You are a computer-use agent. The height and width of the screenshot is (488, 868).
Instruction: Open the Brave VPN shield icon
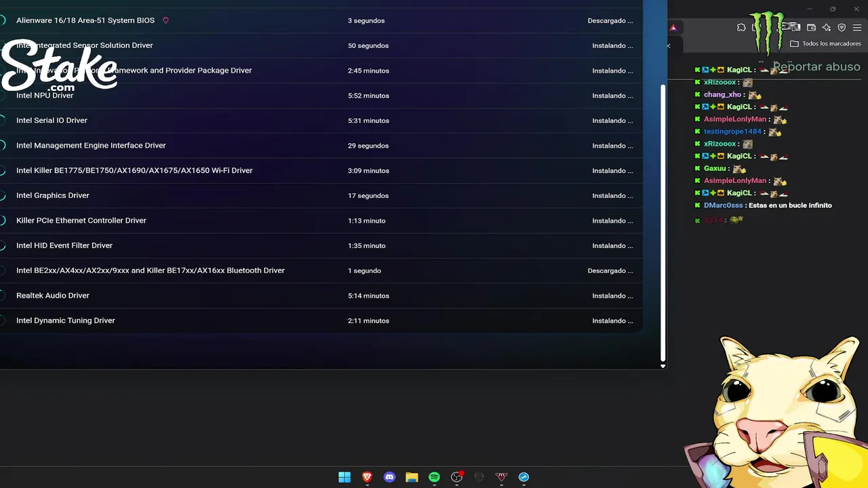coord(842,28)
